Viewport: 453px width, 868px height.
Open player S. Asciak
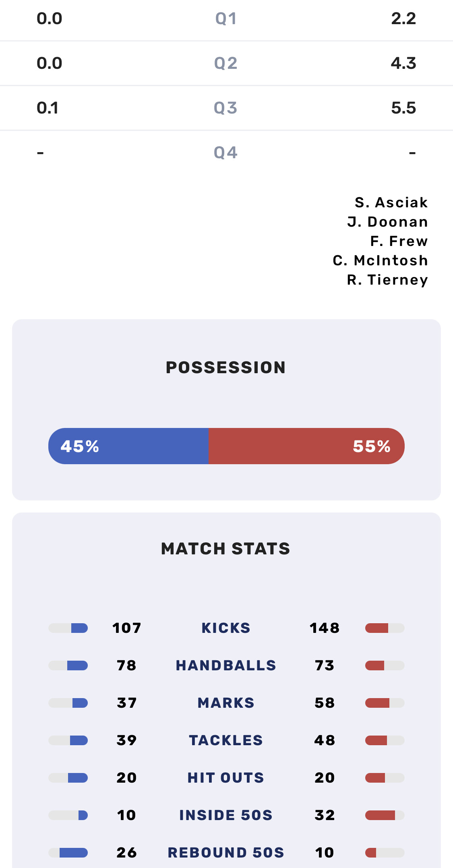tap(391, 203)
